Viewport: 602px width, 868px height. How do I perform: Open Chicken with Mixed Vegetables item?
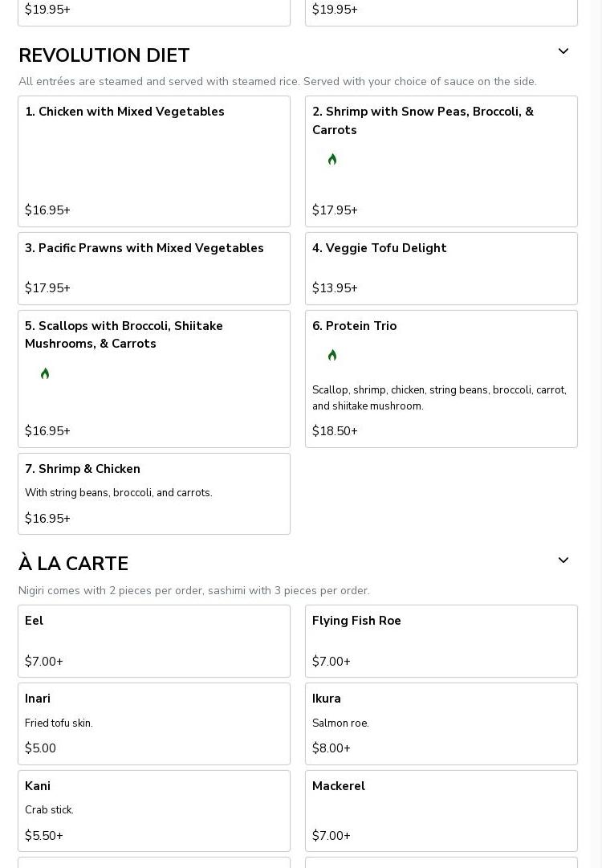(x=153, y=161)
